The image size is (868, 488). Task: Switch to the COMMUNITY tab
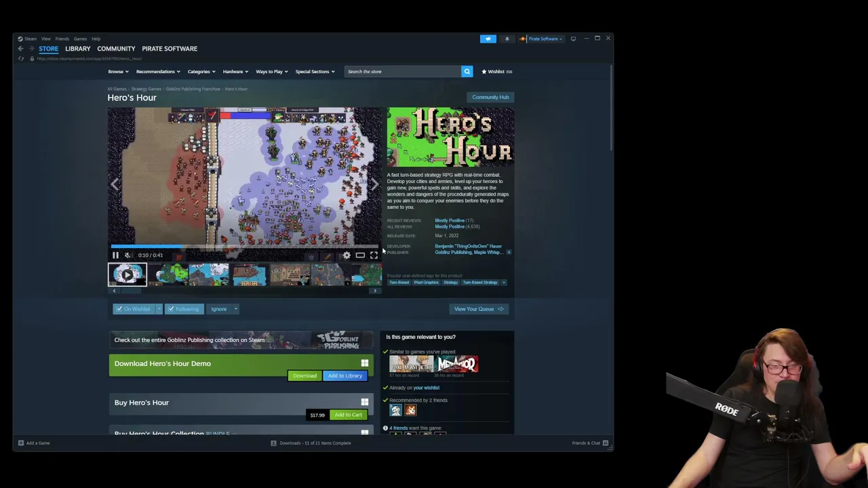coord(116,49)
